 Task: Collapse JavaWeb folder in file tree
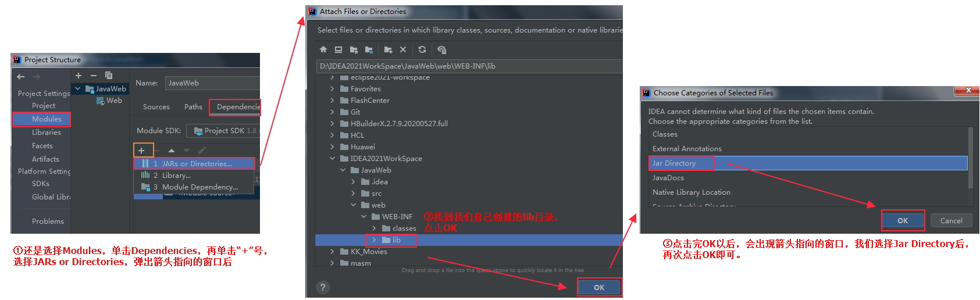click(x=343, y=170)
